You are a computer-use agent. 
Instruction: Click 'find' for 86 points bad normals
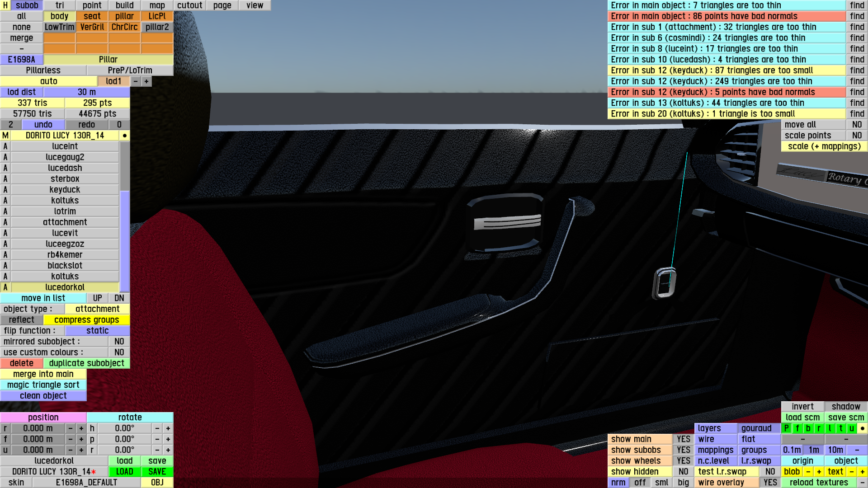click(857, 16)
